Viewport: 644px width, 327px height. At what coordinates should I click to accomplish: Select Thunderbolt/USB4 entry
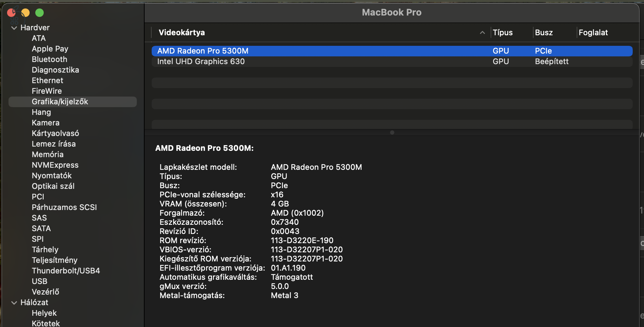pyautogui.click(x=66, y=271)
